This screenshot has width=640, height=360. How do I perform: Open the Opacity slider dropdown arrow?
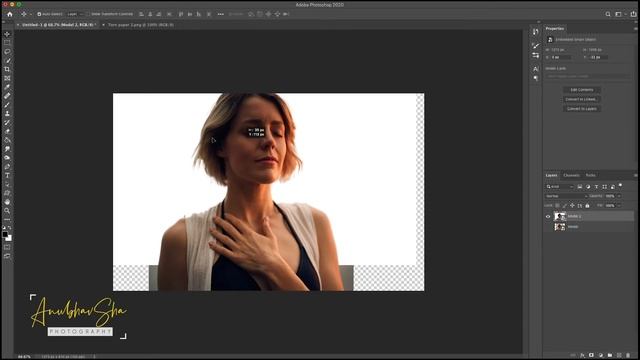pyautogui.click(x=619, y=196)
